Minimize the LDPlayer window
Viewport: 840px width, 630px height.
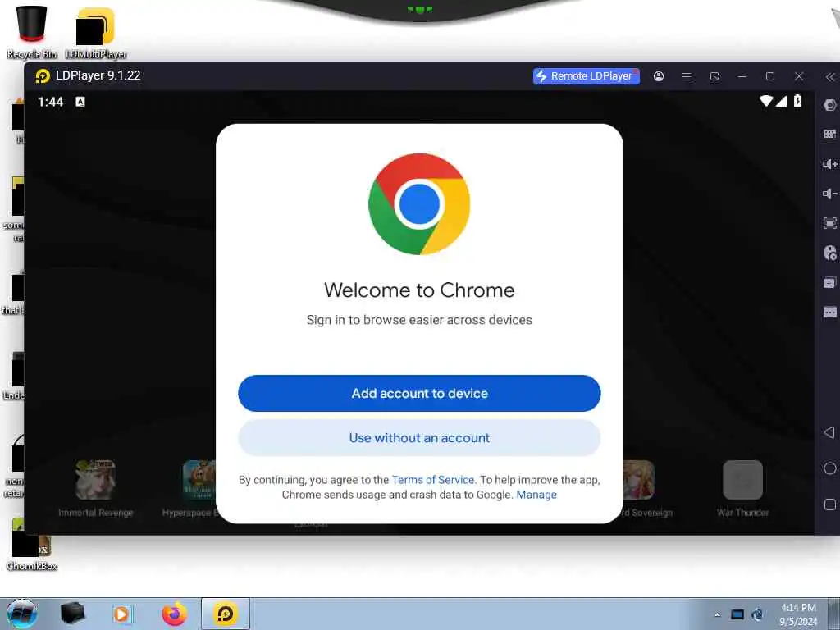742,76
